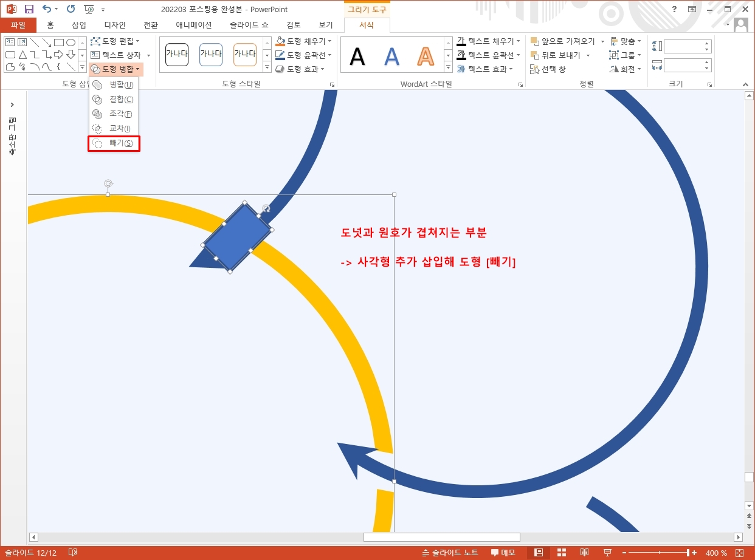
Task: Switch to the Animations (애니메이션) tab
Action: click(193, 25)
